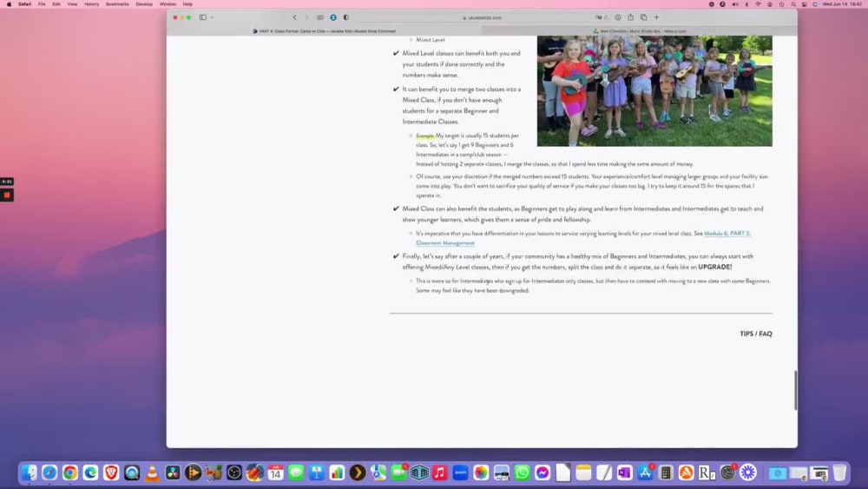Open the File menu
The image size is (868, 489).
(x=42, y=3)
